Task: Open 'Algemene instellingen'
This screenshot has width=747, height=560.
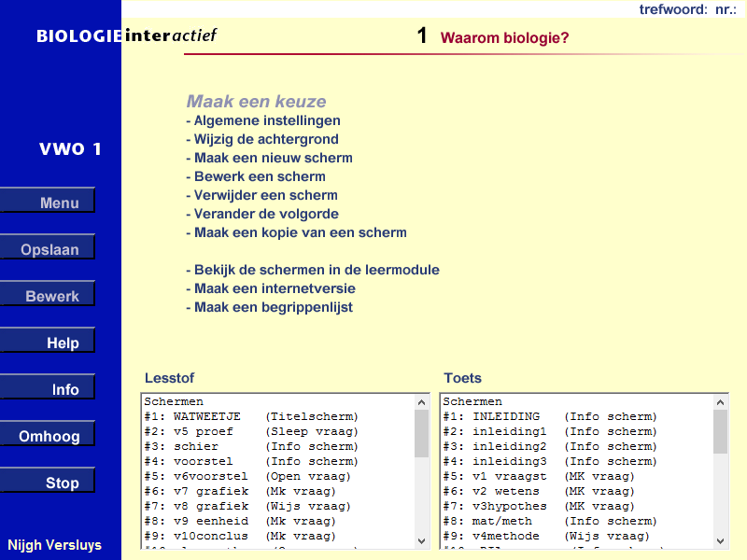Action: click(266, 120)
